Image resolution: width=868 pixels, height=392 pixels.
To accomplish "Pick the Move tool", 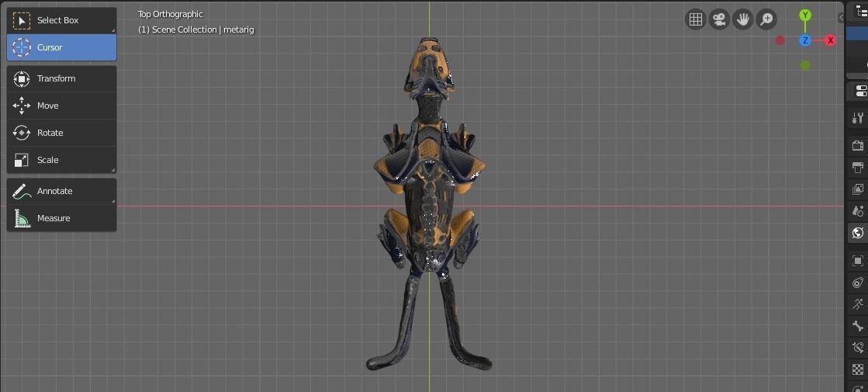I will 61,106.
